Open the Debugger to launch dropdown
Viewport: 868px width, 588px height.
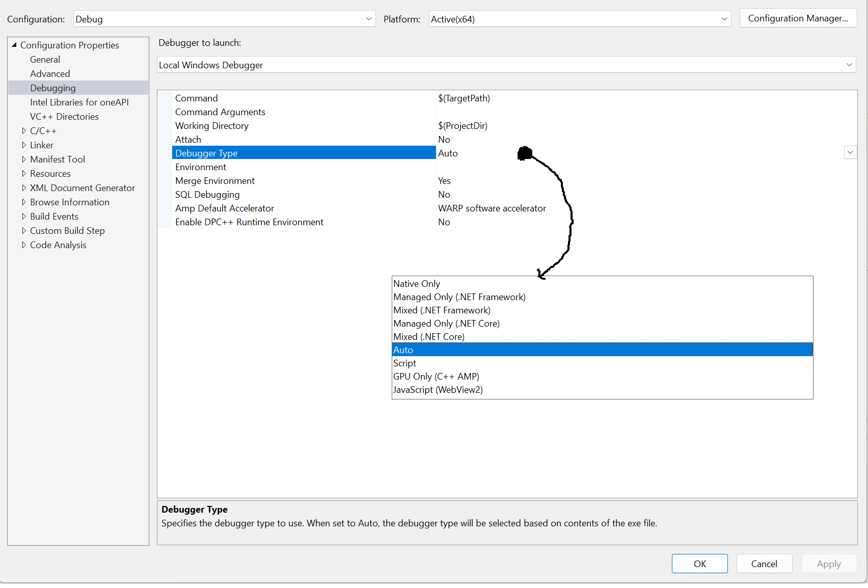click(x=849, y=65)
